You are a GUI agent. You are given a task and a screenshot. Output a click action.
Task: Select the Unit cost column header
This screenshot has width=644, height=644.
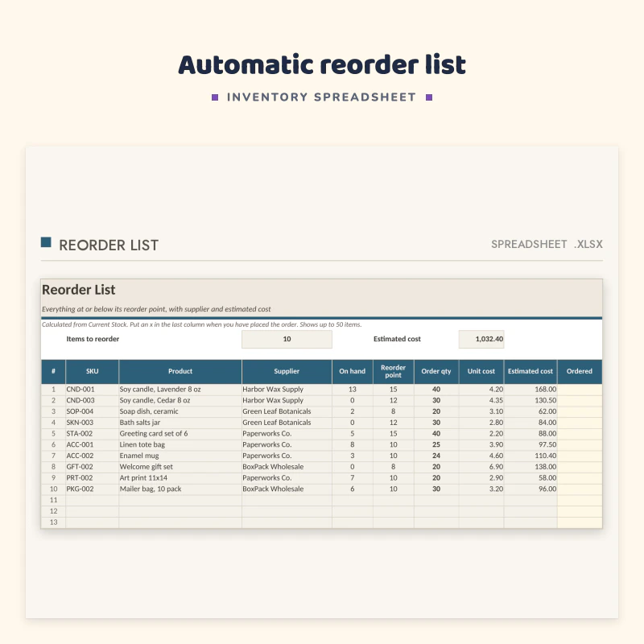coord(481,371)
